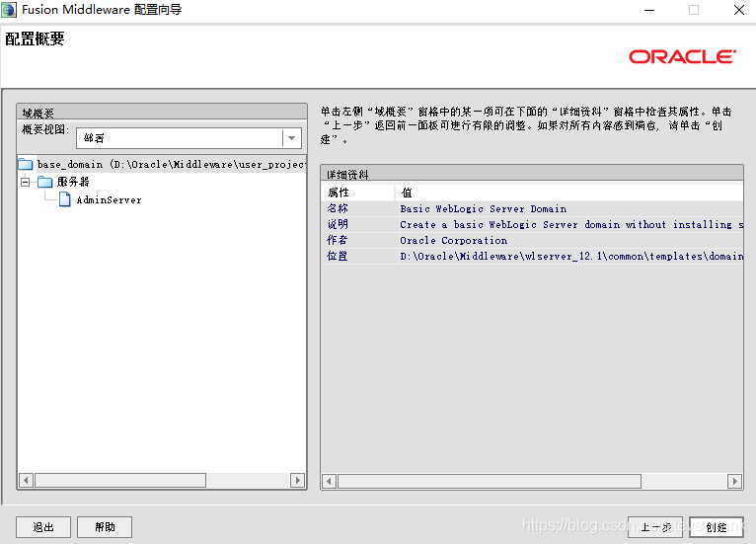This screenshot has width=756, height=544.
Task: Click right arrow of domain tree scrollbar
Action: click(297, 481)
